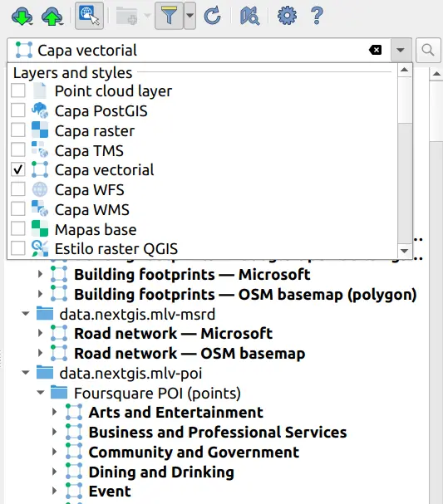The image size is (443, 504).
Task: Collapse the layer type combo box arrow
Action: (x=401, y=50)
